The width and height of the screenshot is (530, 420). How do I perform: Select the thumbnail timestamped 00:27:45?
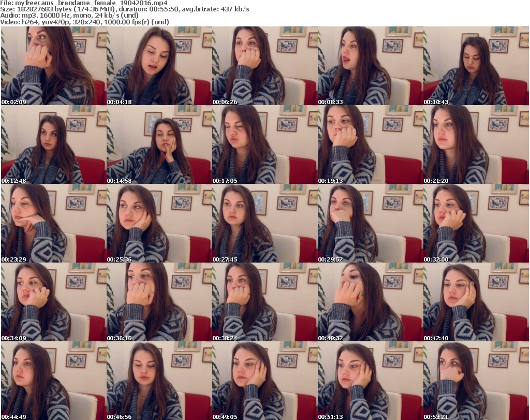click(x=264, y=224)
